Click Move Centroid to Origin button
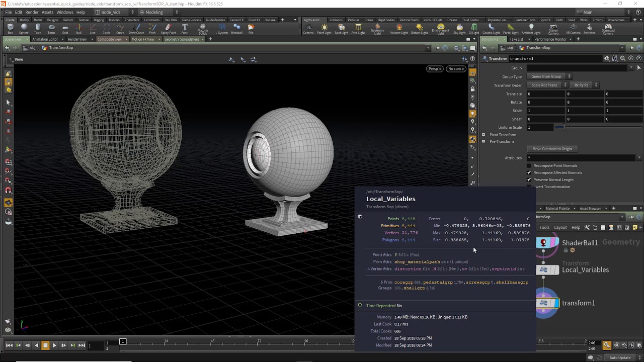This screenshot has height=362, width=644. (552, 149)
